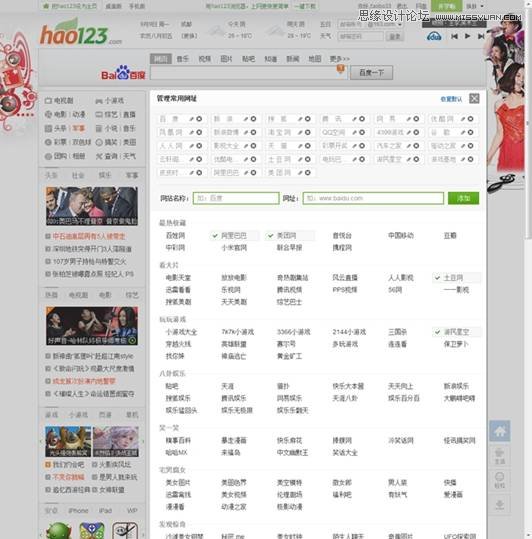Click the edit pencil for 淘宝网 shortcut
This screenshot has width=532, height=539.
click(x=300, y=132)
